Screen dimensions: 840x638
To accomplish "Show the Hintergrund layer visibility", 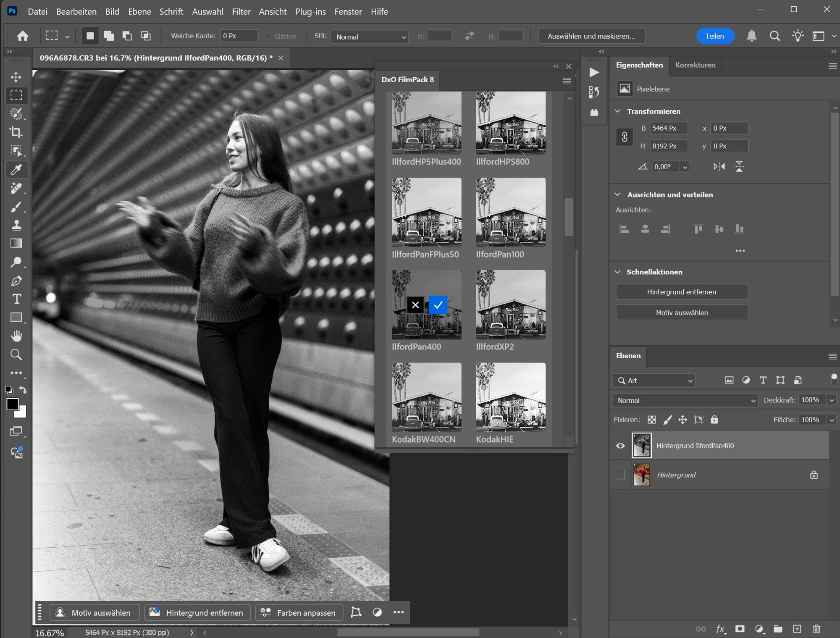I will click(x=620, y=475).
